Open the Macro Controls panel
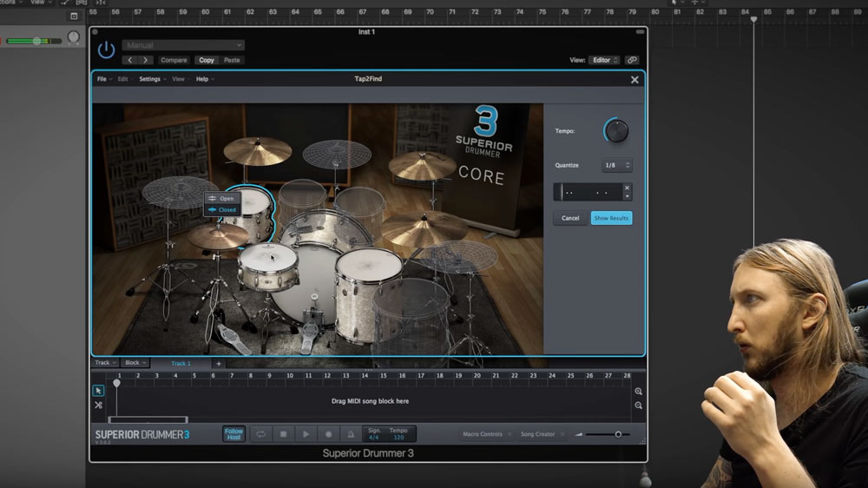868x488 pixels. [x=487, y=434]
